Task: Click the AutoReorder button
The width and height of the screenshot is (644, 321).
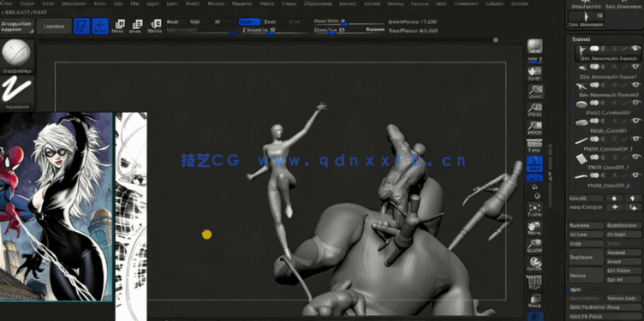Action: pos(623,225)
